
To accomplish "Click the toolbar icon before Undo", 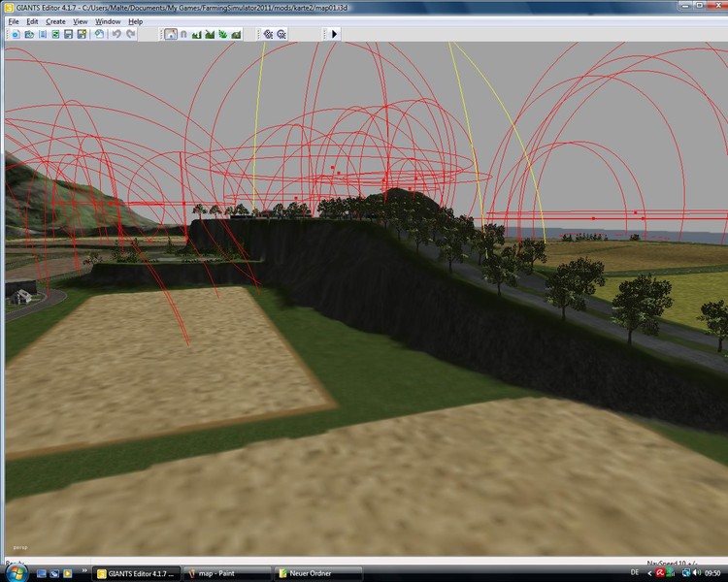I will tap(99, 34).
